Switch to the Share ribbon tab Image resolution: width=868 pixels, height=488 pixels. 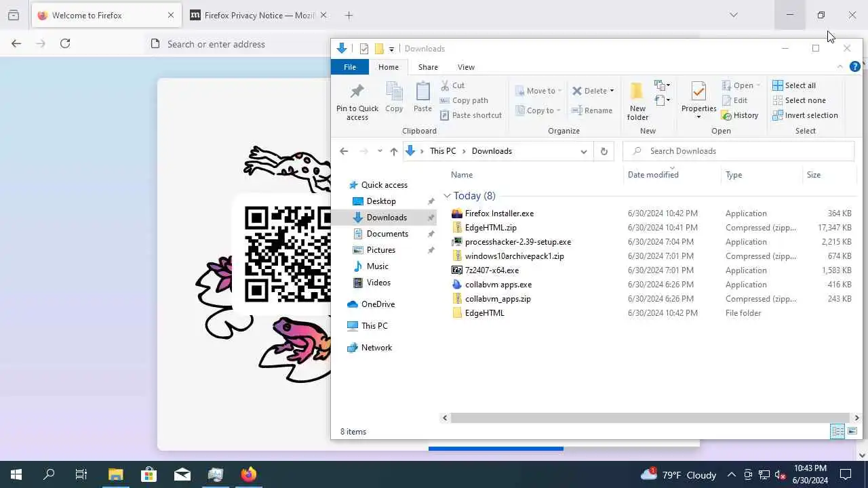click(x=428, y=67)
